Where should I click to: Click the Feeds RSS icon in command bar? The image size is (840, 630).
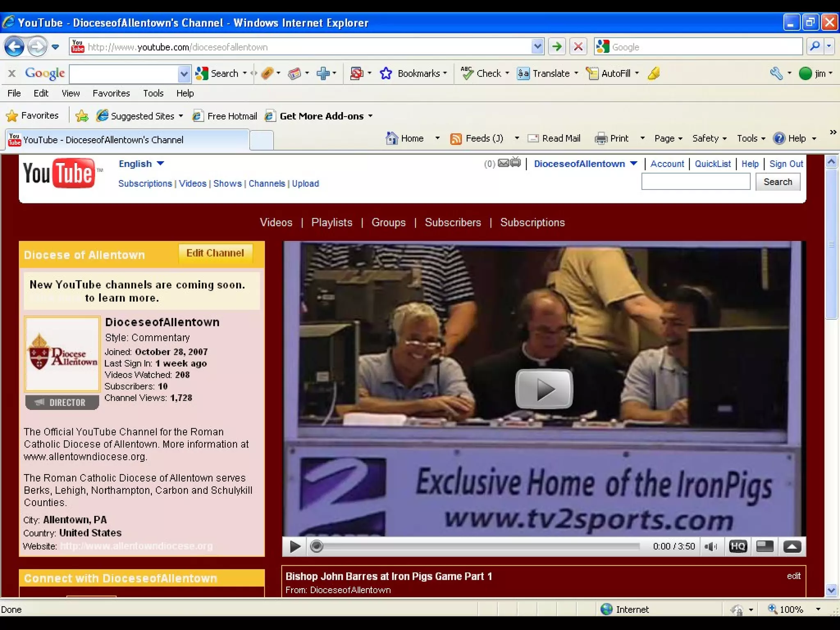[456, 139]
